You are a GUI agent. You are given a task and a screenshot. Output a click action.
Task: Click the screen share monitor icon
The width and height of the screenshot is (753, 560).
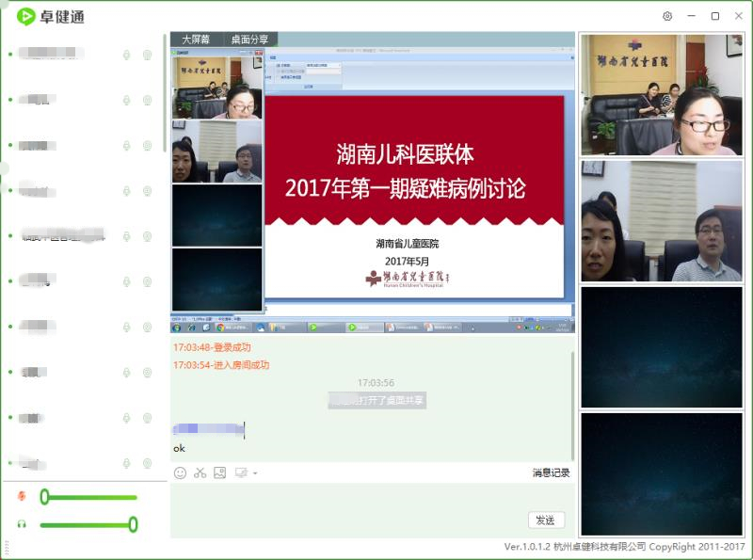[x=241, y=472]
